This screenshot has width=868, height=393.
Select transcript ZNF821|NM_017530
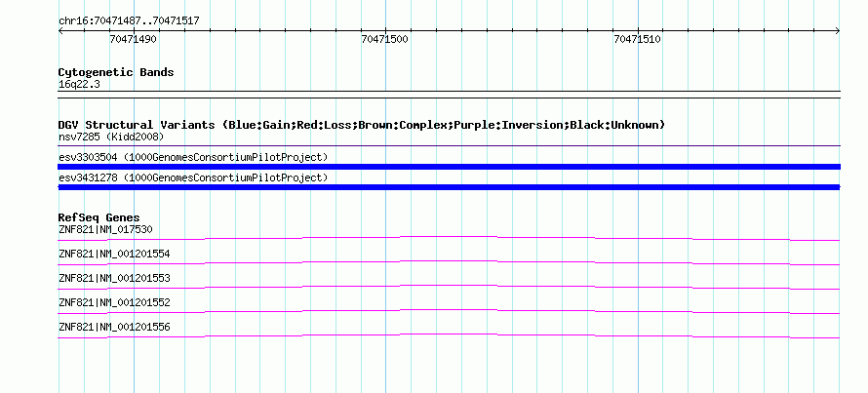point(105,229)
